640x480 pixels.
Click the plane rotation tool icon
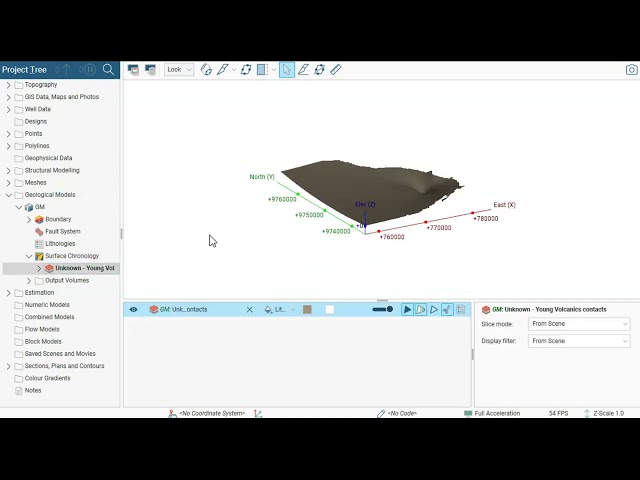pyautogui.click(x=320, y=70)
